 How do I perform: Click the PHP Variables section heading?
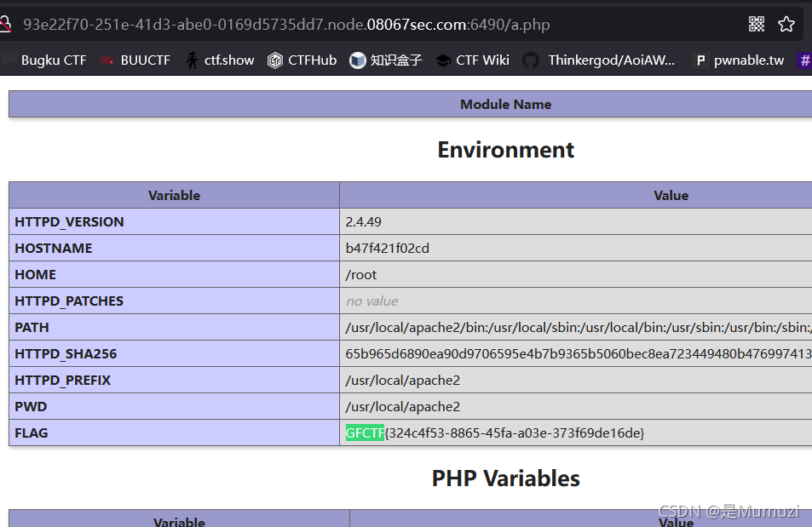(505, 478)
